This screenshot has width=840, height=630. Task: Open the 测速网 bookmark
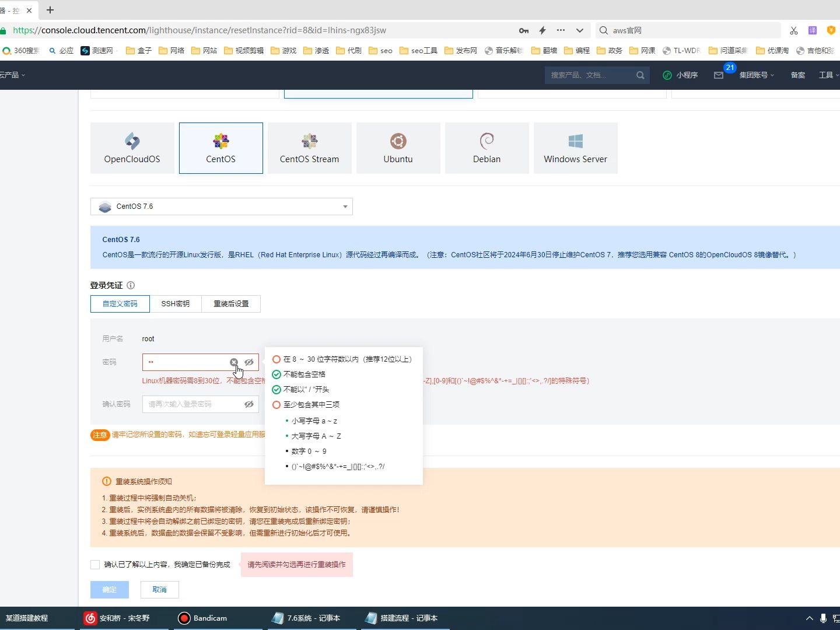97,51
